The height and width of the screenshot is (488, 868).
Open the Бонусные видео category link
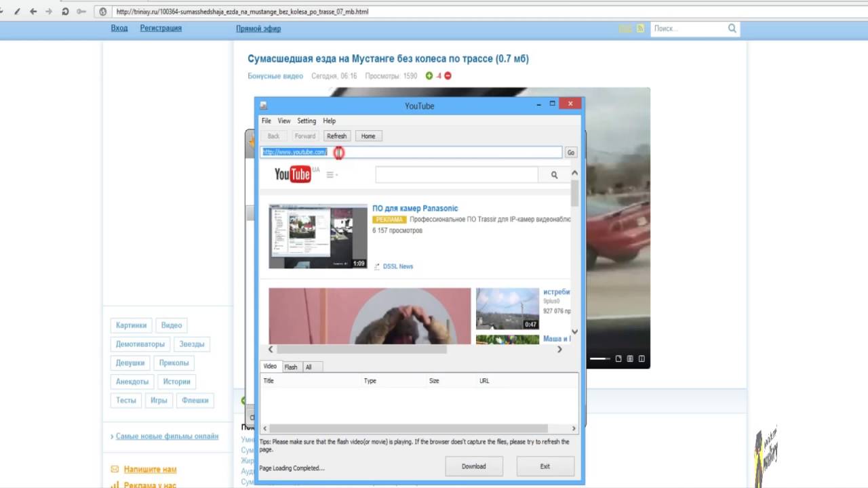(x=275, y=76)
